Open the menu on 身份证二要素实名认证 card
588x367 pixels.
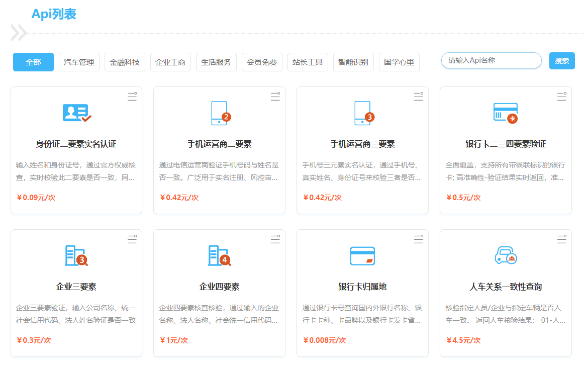[x=132, y=97]
